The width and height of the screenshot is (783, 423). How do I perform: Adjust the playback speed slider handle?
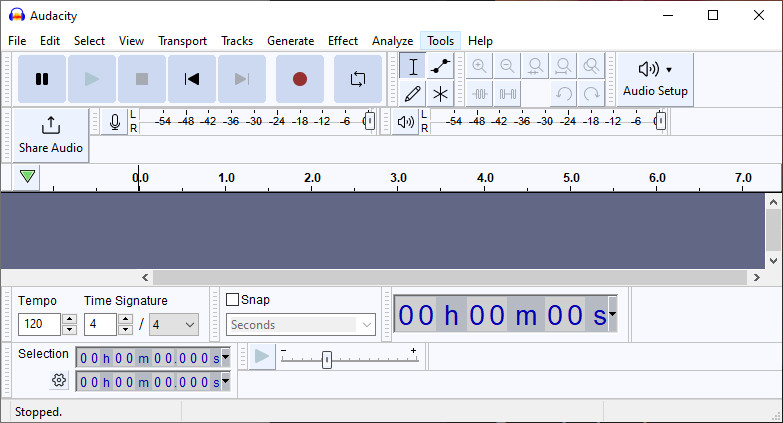click(x=327, y=360)
